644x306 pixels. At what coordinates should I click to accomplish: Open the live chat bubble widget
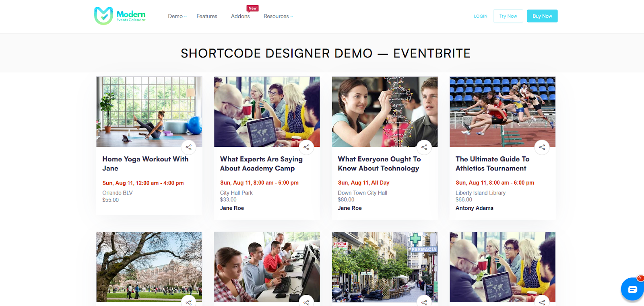[x=633, y=289]
